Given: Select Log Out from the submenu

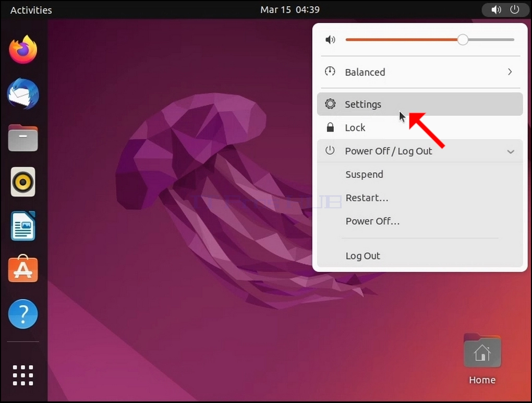Looking at the screenshot, I should (420, 256).
